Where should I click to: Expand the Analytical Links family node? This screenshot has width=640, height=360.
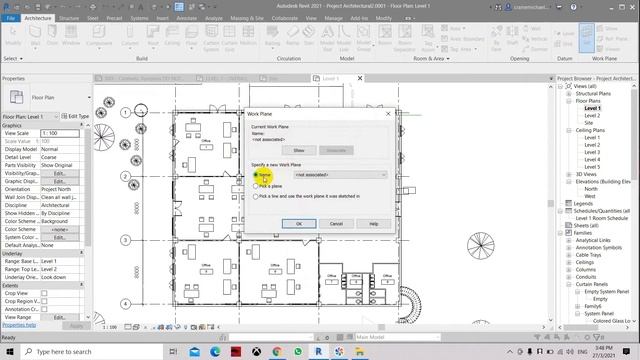569,240
